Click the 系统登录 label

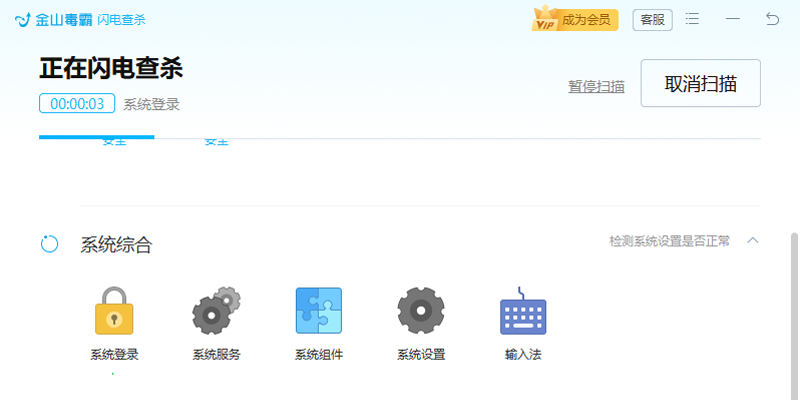click(x=114, y=355)
